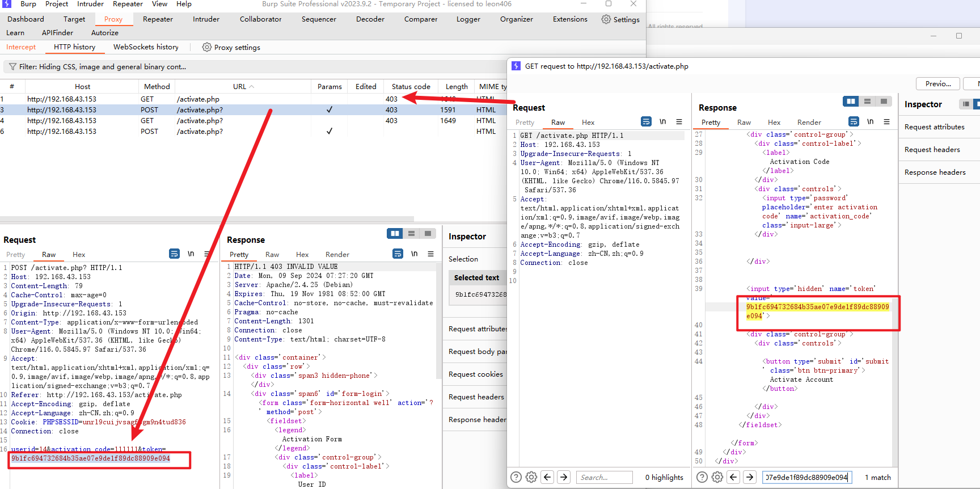Select top-bottom layout in main window
The width and height of the screenshot is (980, 489).
pyautogui.click(x=411, y=233)
